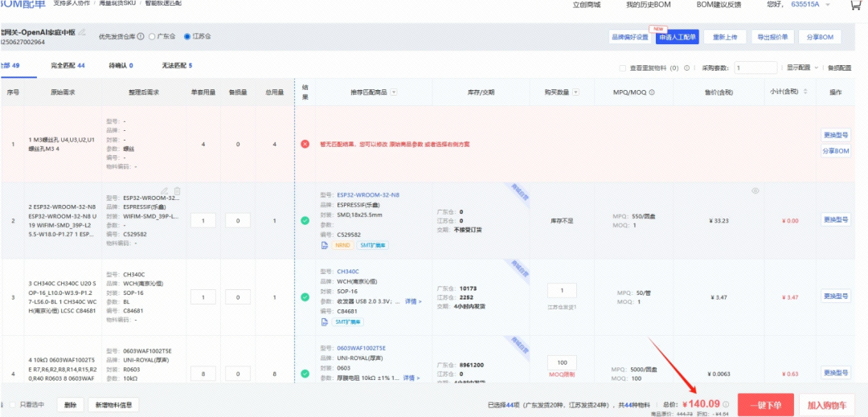Viewport: 868px width, 417px height.
Task: Open the account dropdown next to 635515A
Action: click(x=828, y=5)
